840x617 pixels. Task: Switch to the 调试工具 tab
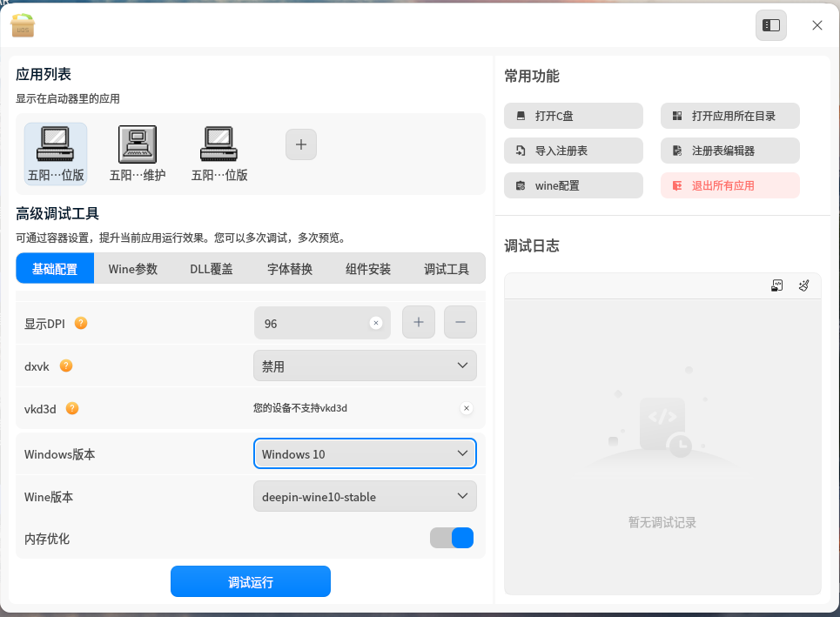click(447, 268)
